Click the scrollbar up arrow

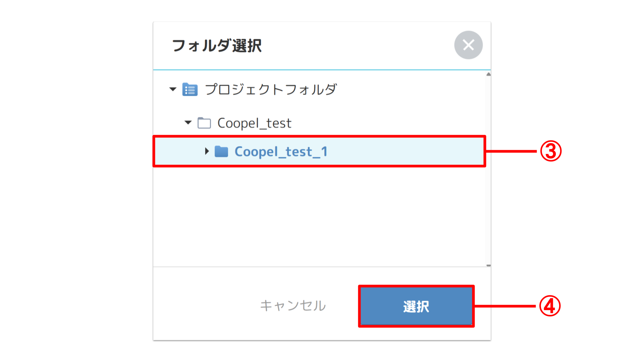click(488, 74)
